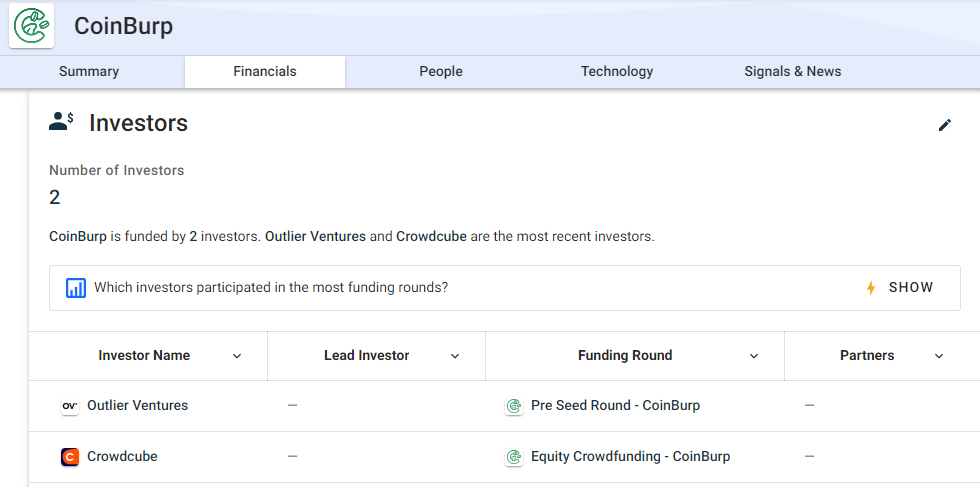Open Pre Seed Round - CoinBurp link
Viewport: 980px width, 487px height.
coord(616,406)
